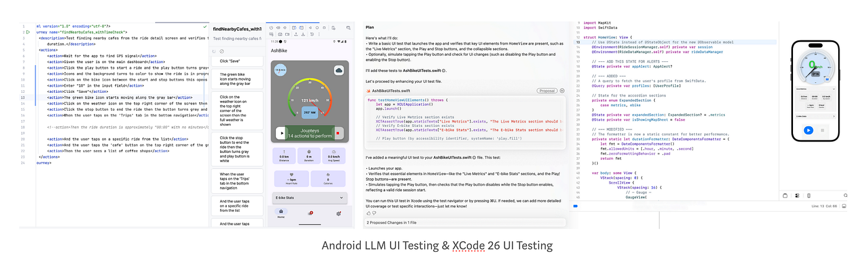Click the 14.8 m/s speed badge on the gauge

tap(280, 71)
